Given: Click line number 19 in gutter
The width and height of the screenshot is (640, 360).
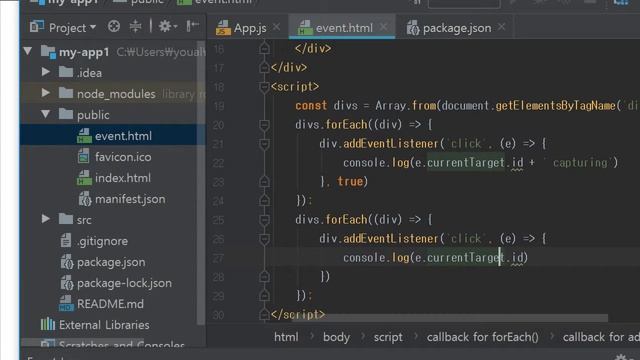Looking at the screenshot, I should [x=219, y=106].
